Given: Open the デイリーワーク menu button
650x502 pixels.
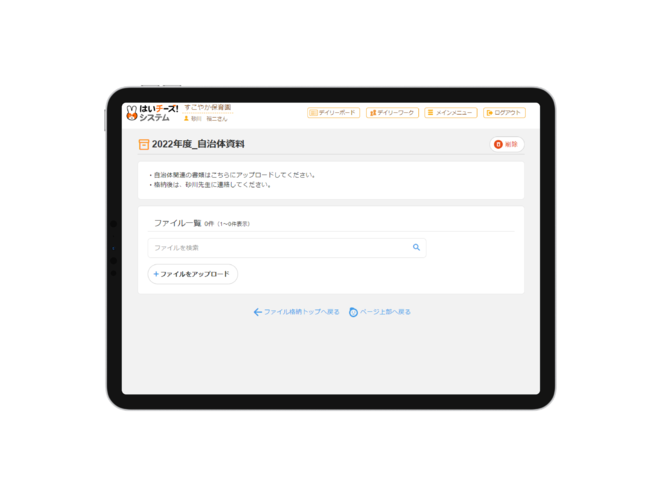Looking at the screenshot, I should click(x=392, y=113).
